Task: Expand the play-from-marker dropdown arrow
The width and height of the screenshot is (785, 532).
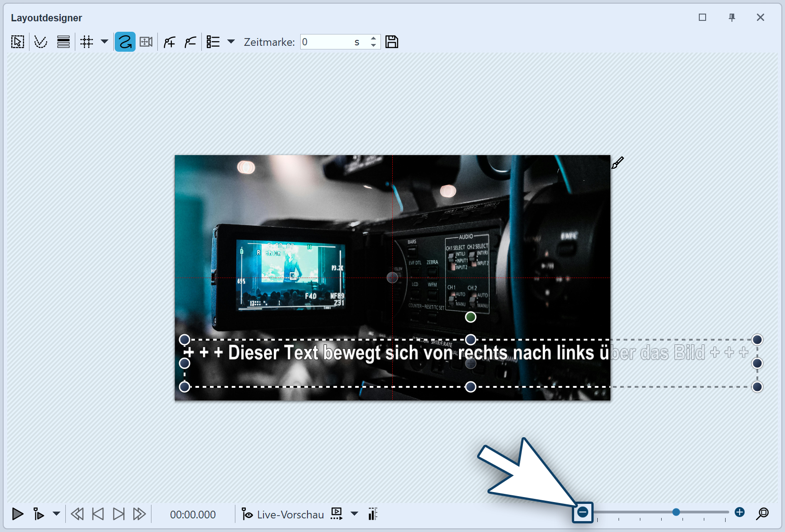Action: pos(56,514)
